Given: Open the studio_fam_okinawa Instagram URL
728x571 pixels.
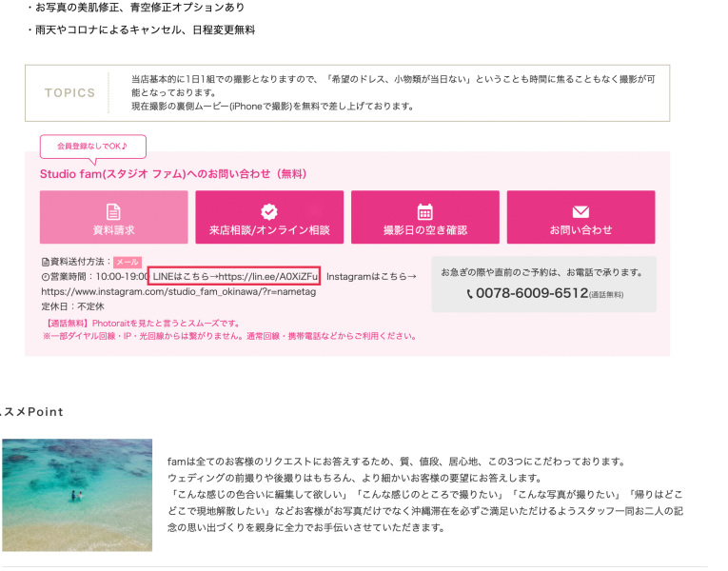Looking at the screenshot, I should coord(179,292).
